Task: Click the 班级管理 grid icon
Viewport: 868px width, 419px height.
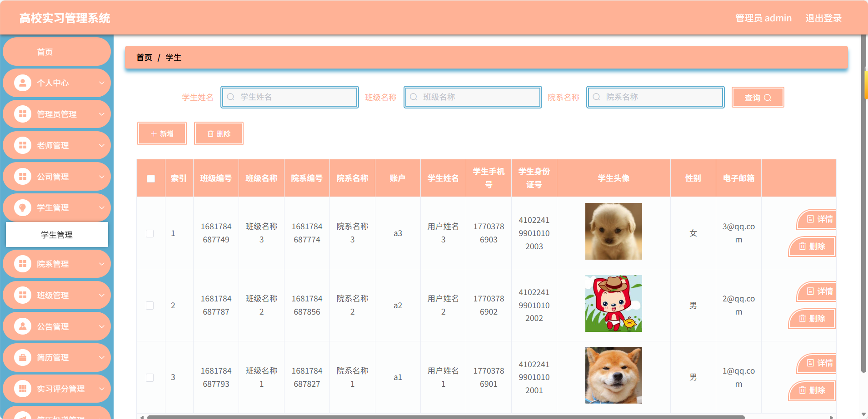Action: (22, 295)
